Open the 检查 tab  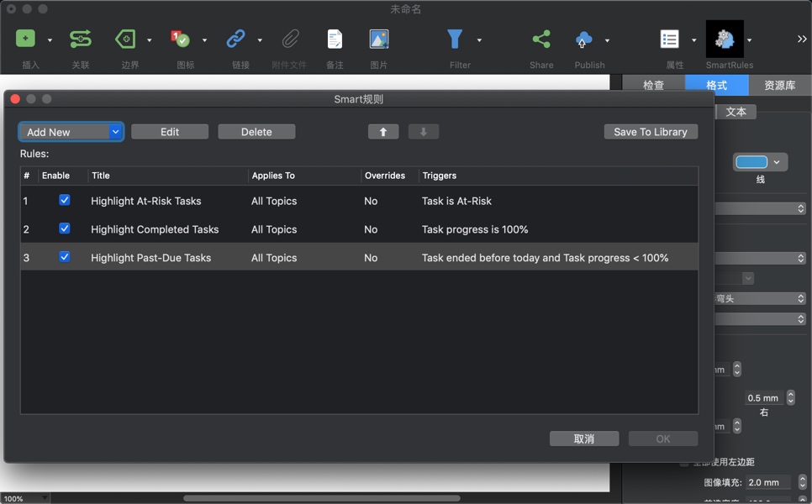(654, 85)
